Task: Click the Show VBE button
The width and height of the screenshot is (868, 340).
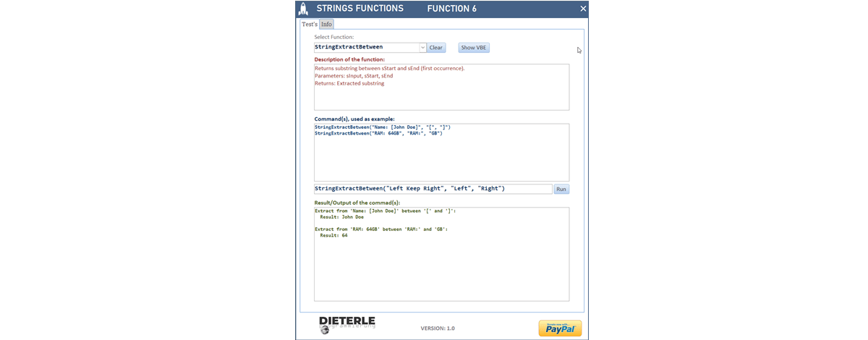Action: coord(474,48)
